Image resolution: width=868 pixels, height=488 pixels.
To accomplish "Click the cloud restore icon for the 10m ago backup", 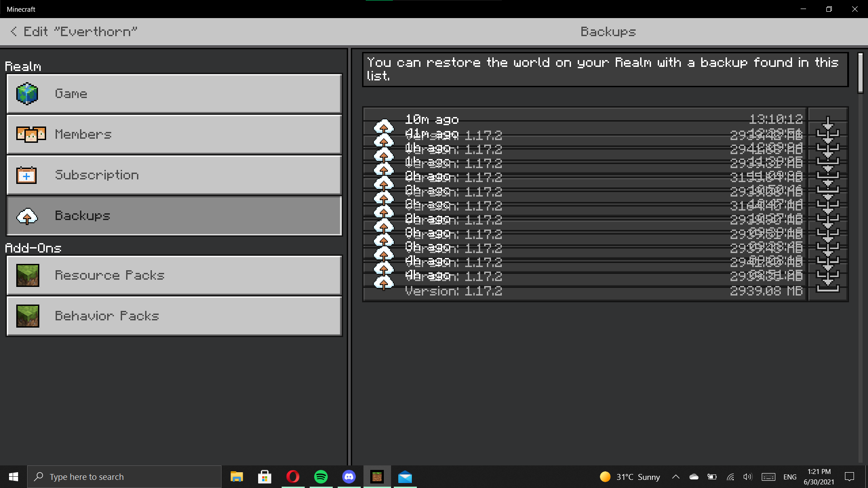I will (383, 125).
